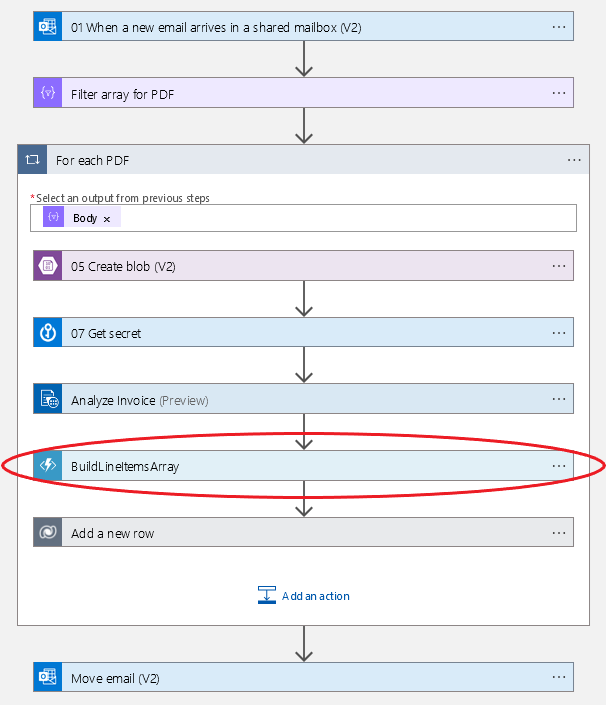Click the Filter array for PDF icon
606x705 pixels.
pos(47,94)
